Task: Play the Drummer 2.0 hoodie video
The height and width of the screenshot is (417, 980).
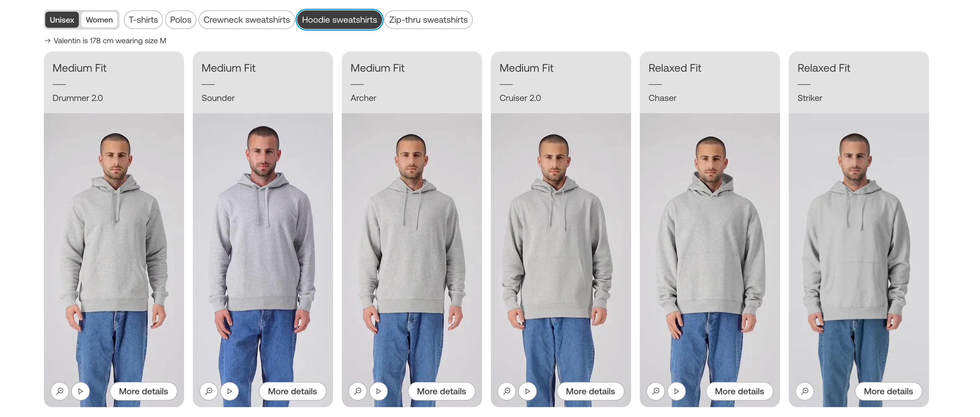Action: (x=81, y=391)
